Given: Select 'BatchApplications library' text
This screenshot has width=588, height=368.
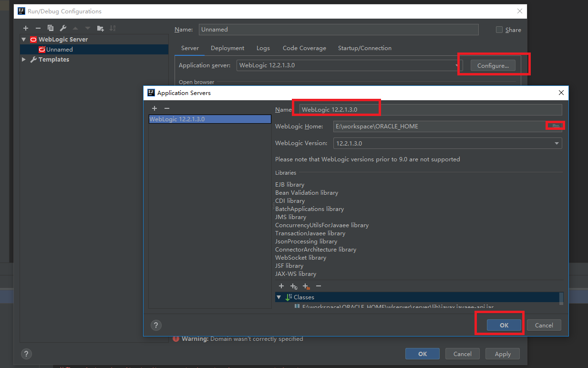Looking at the screenshot, I should (x=309, y=209).
